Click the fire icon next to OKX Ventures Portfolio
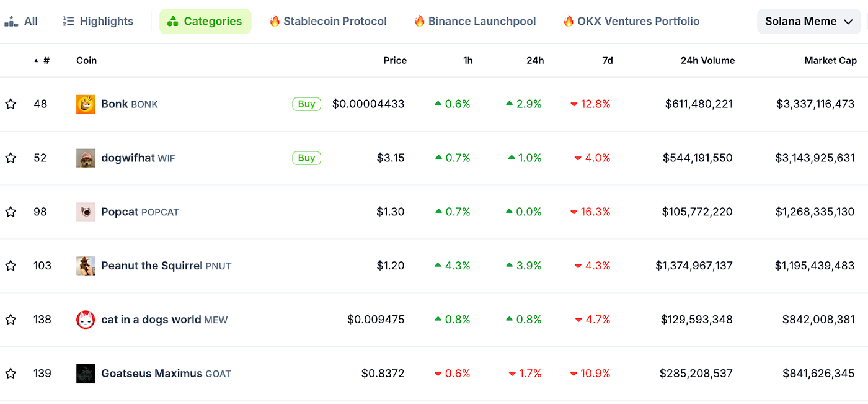The height and width of the screenshot is (404, 868). point(568,20)
